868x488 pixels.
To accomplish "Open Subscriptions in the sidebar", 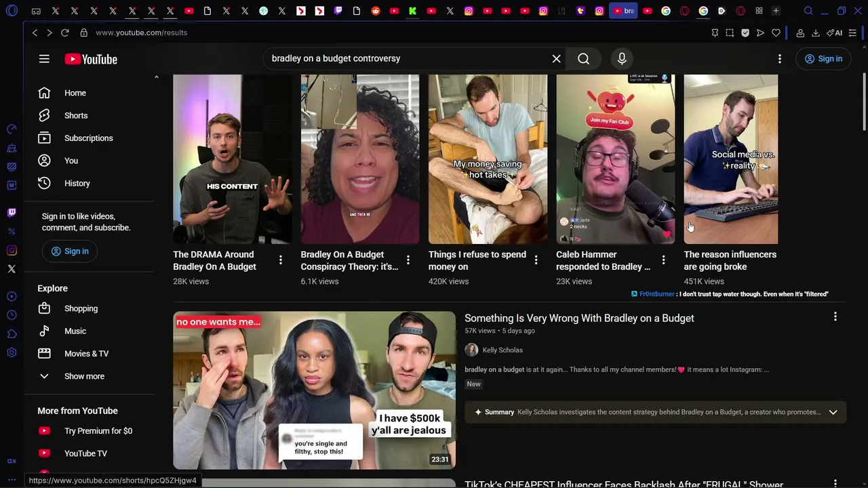I will (x=90, y=138).
